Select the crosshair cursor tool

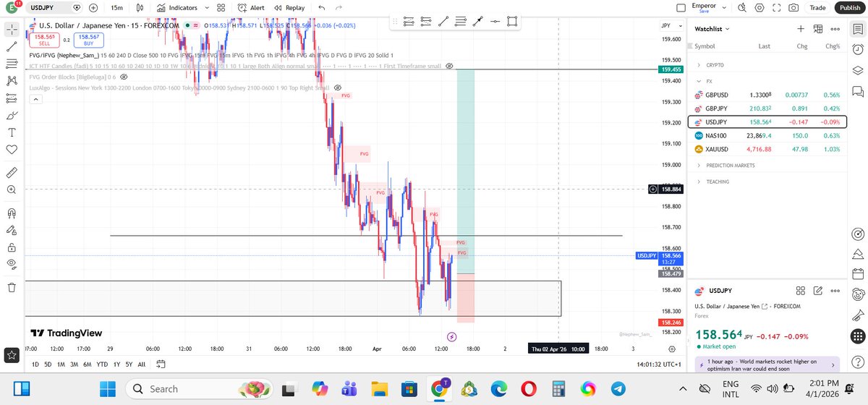coord(12,30)
